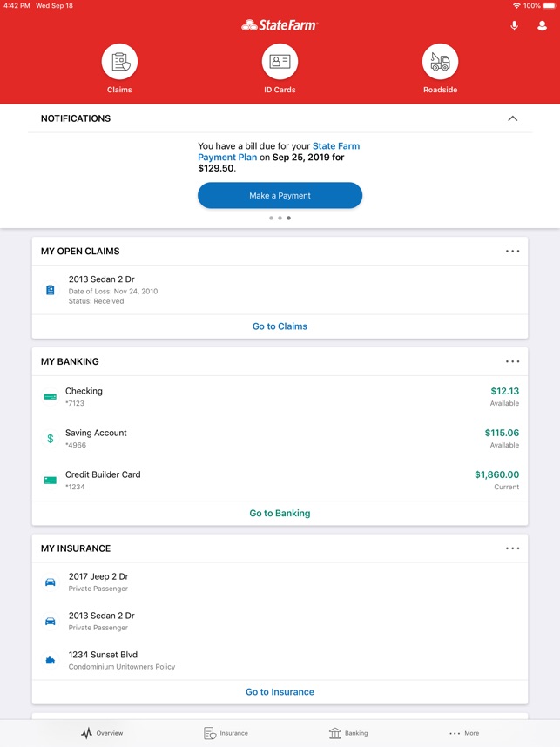The width and height of the screenshot is (560, 747).
Task: Open My Banking options menu
Action: coord(512,361)
